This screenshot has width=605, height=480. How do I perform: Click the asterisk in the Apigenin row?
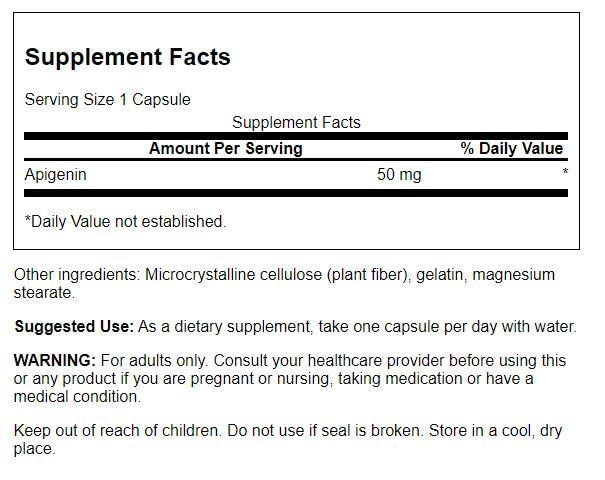tap(565, 173)
